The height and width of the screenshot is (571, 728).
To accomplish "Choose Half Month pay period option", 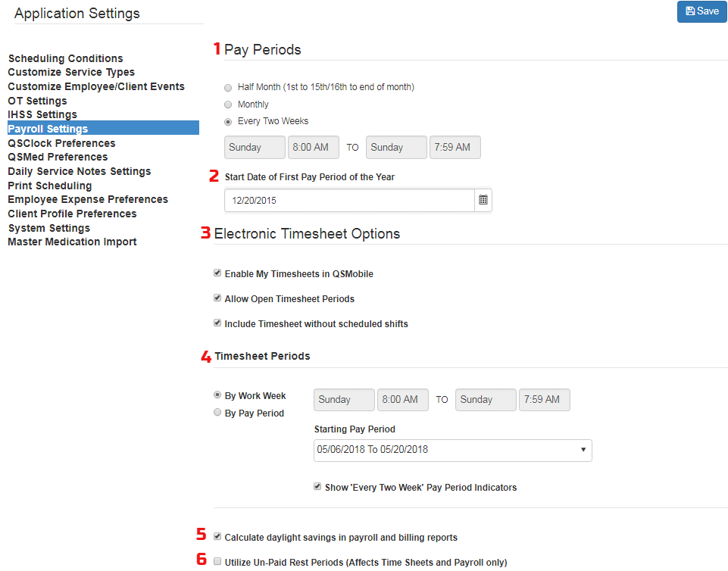I will click(x=228, y=87).
